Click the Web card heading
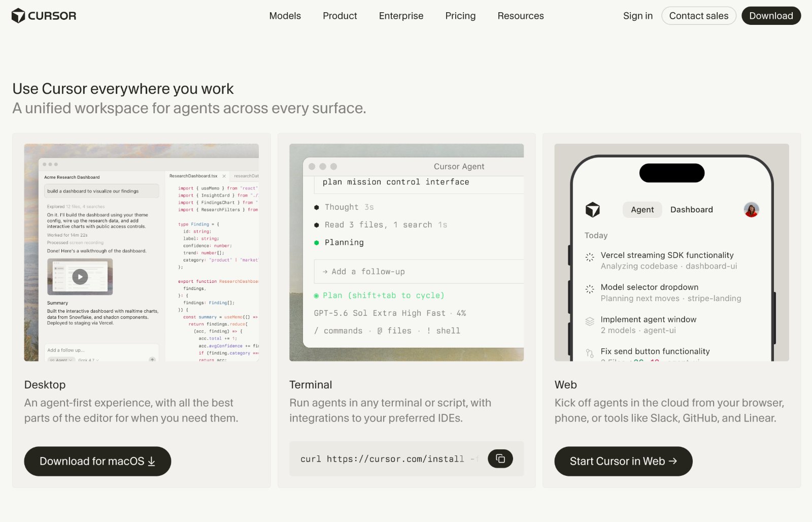812x522 pixels. [x=565, y=385]
